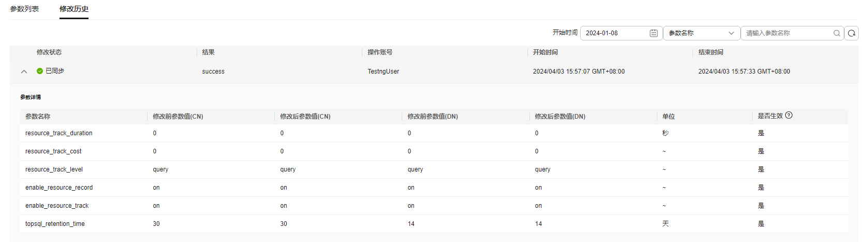
Task: Open the 参数名称 filter dropdown
Action: pyautogui.click(x=701, y=33)
